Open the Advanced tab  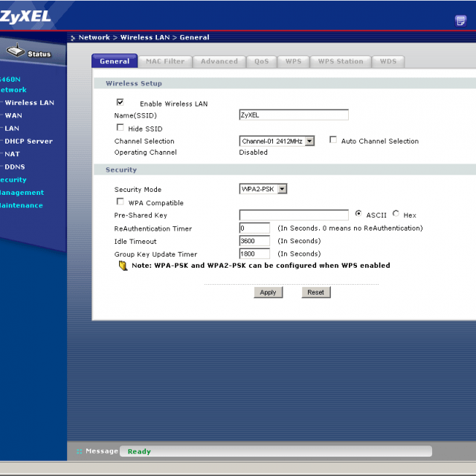(x=219, y=62)
